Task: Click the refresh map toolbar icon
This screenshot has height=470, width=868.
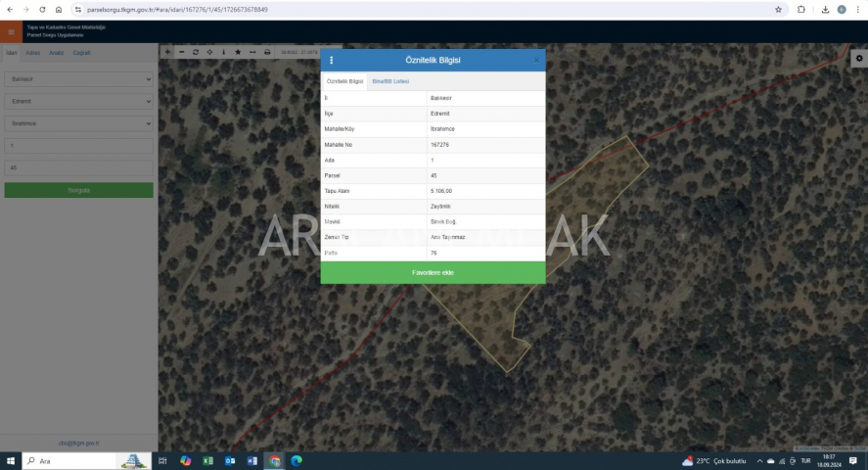Action: pyautogui.click(x=196, y=52)
